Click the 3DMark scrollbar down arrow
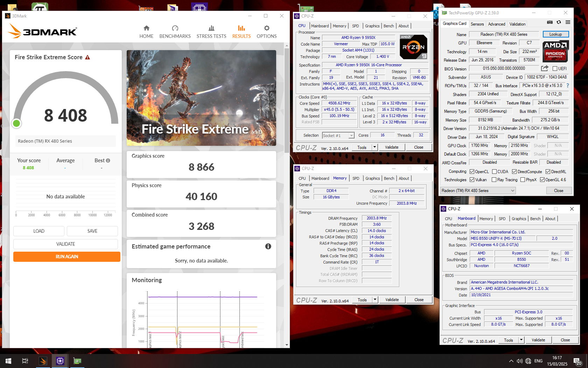588x368 pixels. (287, 345)
